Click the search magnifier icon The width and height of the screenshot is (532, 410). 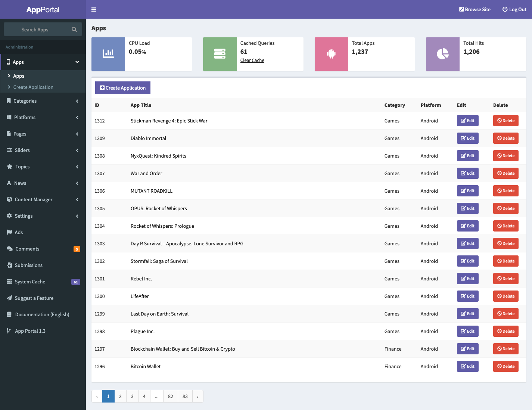[x=74, y=29]
